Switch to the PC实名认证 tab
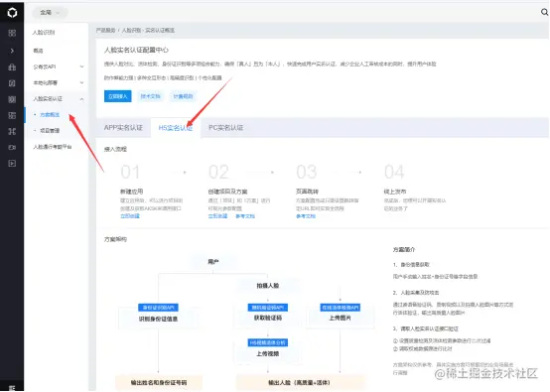550x392 pixels. 226,128
